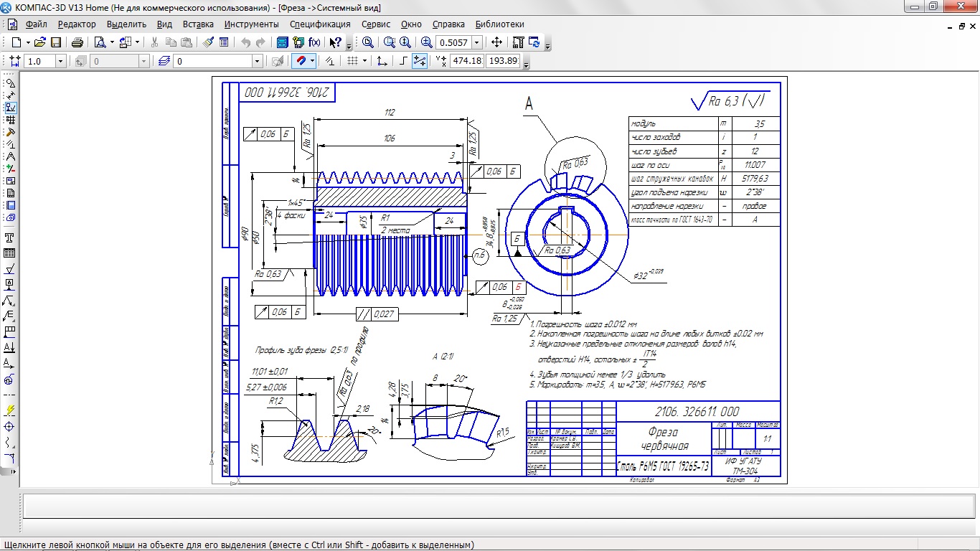Insert a table from the left toolbar

(10, 253)
